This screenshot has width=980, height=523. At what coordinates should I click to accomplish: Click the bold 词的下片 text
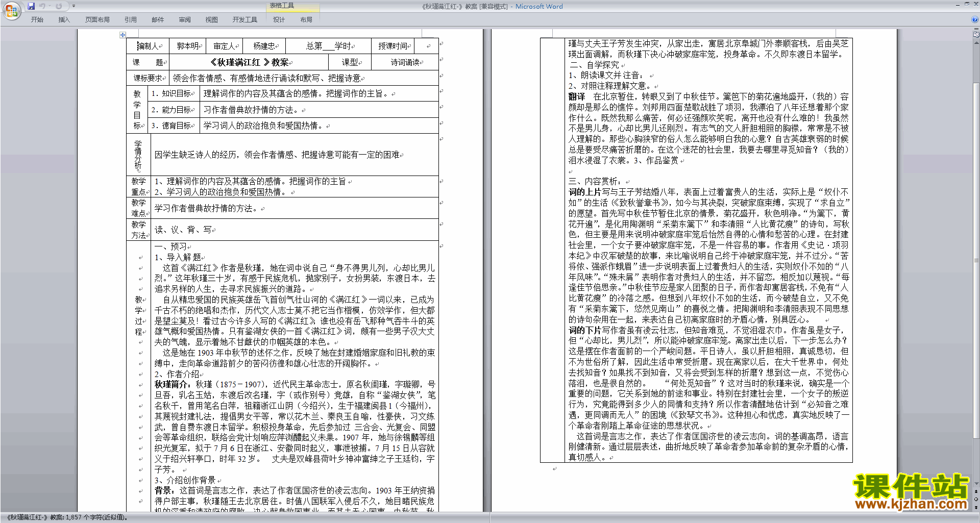click(585, 330)
